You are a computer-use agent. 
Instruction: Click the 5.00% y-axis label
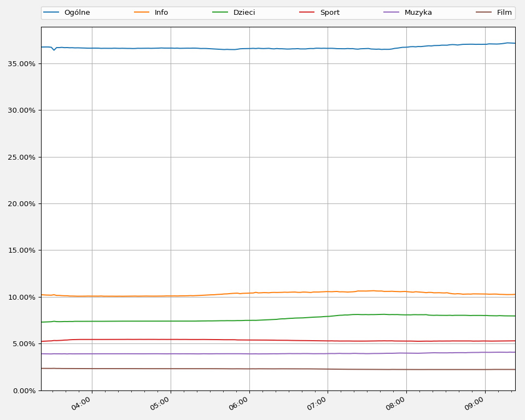pos(24,343)
